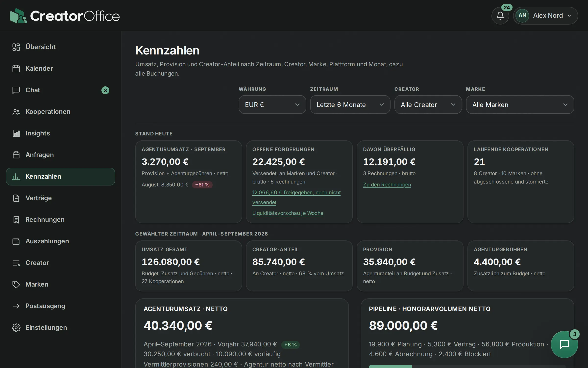Open notifications bell with 24 badge

tap(500, 16)
